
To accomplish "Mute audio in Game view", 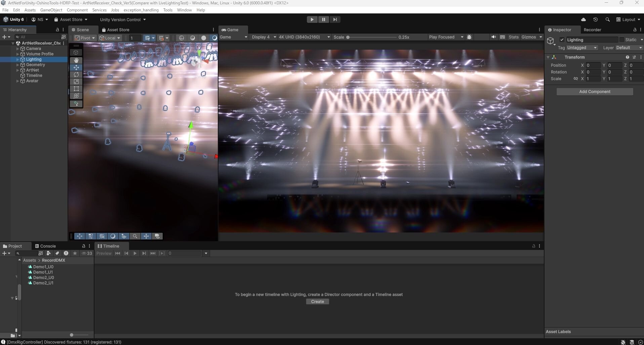I will coord(493,37).
